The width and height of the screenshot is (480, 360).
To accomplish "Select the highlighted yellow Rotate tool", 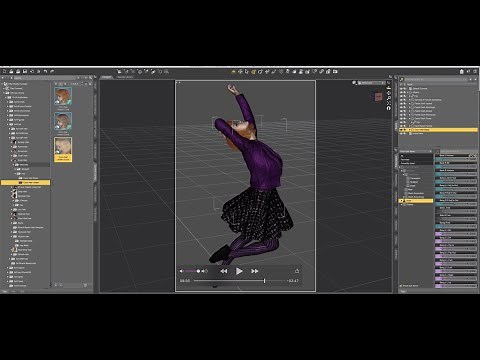I will 253,71.
